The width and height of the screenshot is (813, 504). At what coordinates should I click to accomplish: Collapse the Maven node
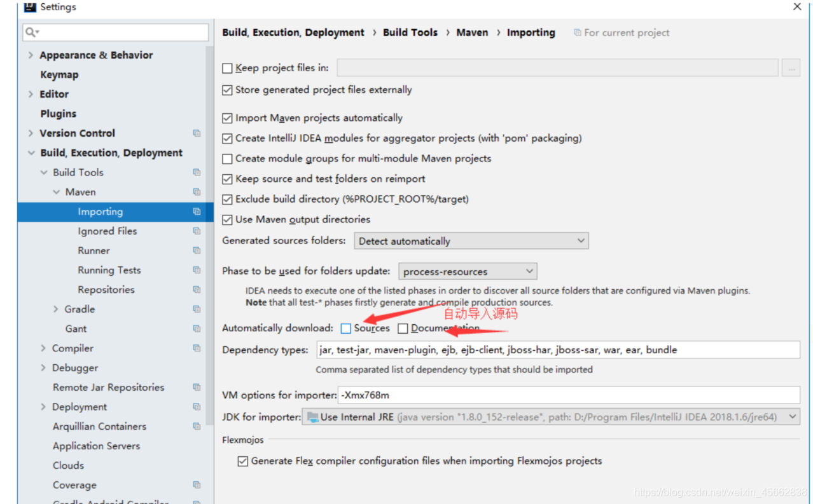pyautogui.click(x=56, y=192)
